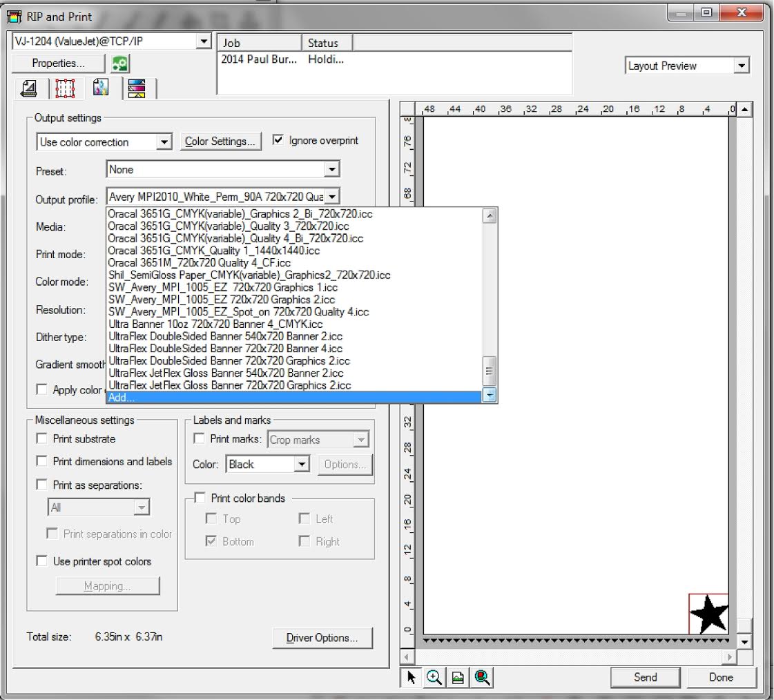Select the Separations tab with color bars
The width and height of the screenshot is (774, 700).
[x=137, y=89]
